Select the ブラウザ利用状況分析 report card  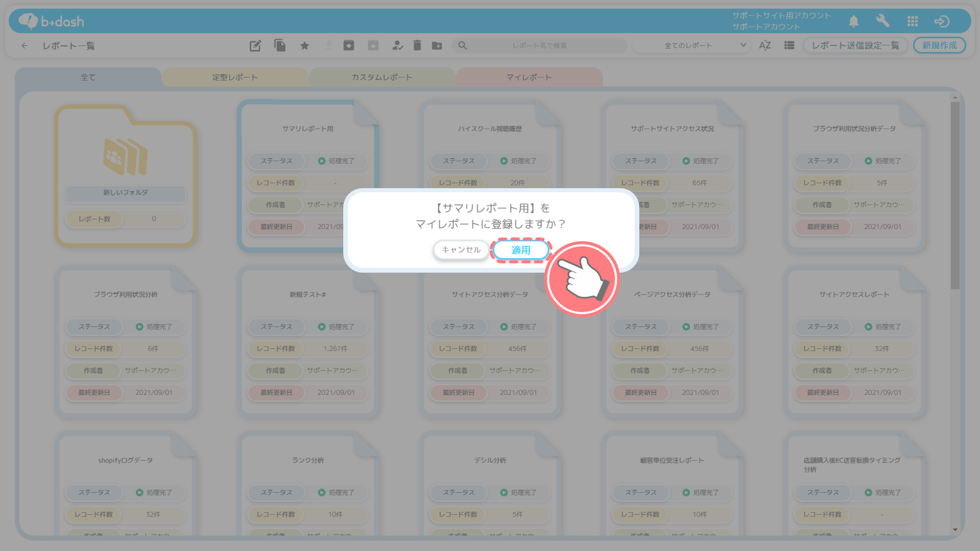point(125,341)
